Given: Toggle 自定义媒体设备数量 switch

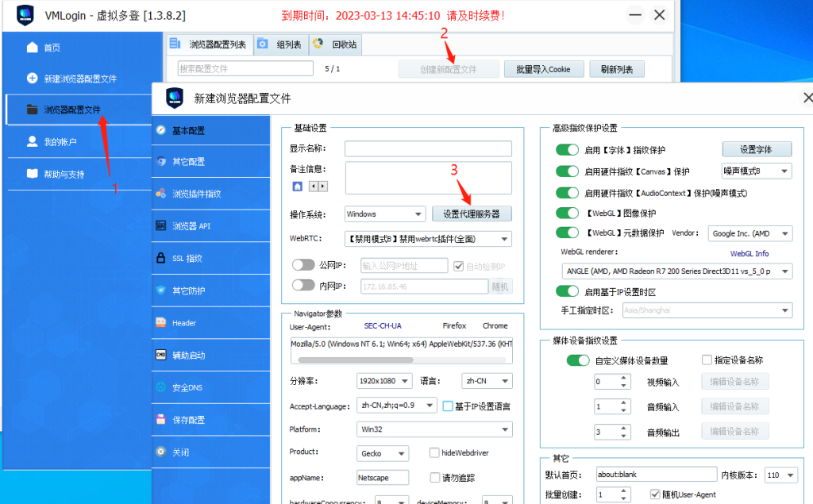Looking at the screenshot, I should pyautogui.click(x=578, y=360).
